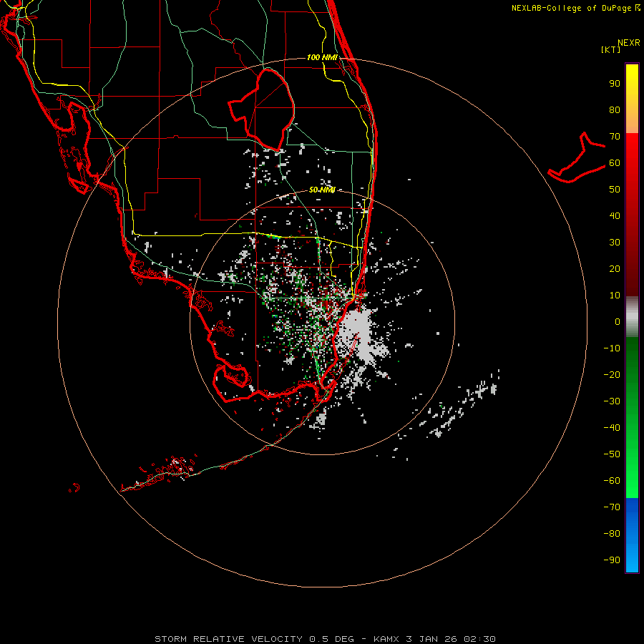
Task: Click the 40 value on velocity scale
Action: pos(615,216)
